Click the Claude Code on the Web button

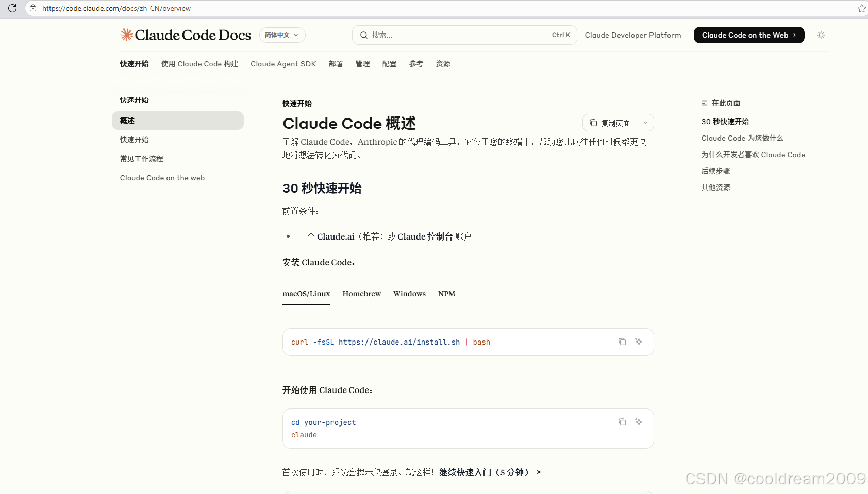tap(748, 35)
